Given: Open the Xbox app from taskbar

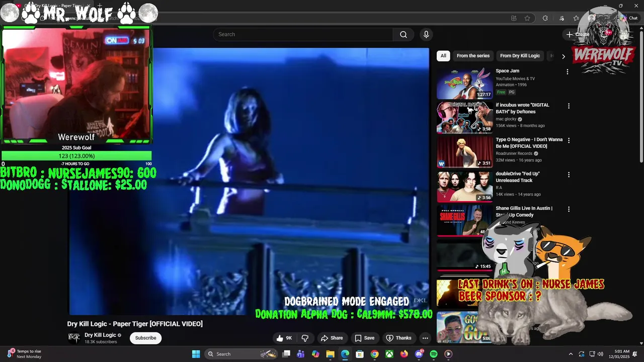Looking at the screenshot, I should pos(389,354).
